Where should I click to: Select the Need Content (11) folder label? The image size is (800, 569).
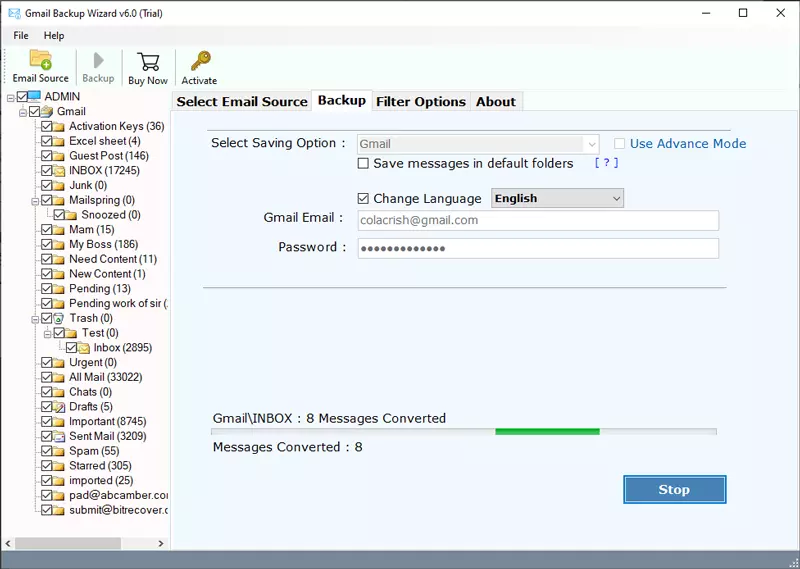click(113, 259)
